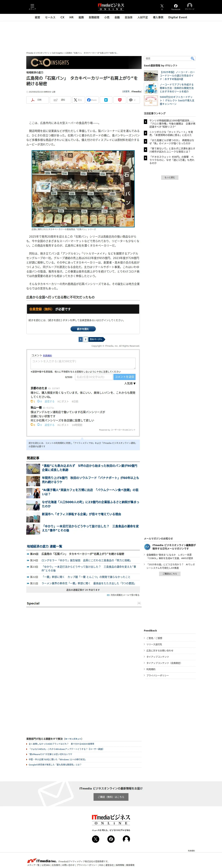
Task: Click the CxO INSIGHTS banner
Action: coord(84,63)
